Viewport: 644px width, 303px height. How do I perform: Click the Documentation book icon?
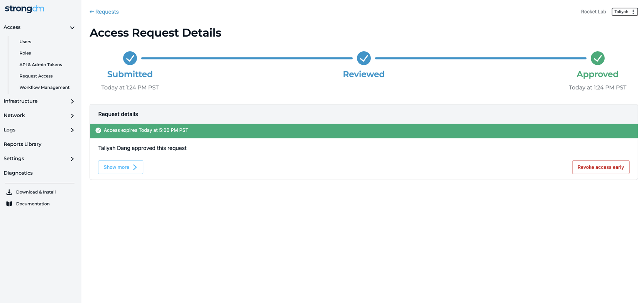click(9, 204)
